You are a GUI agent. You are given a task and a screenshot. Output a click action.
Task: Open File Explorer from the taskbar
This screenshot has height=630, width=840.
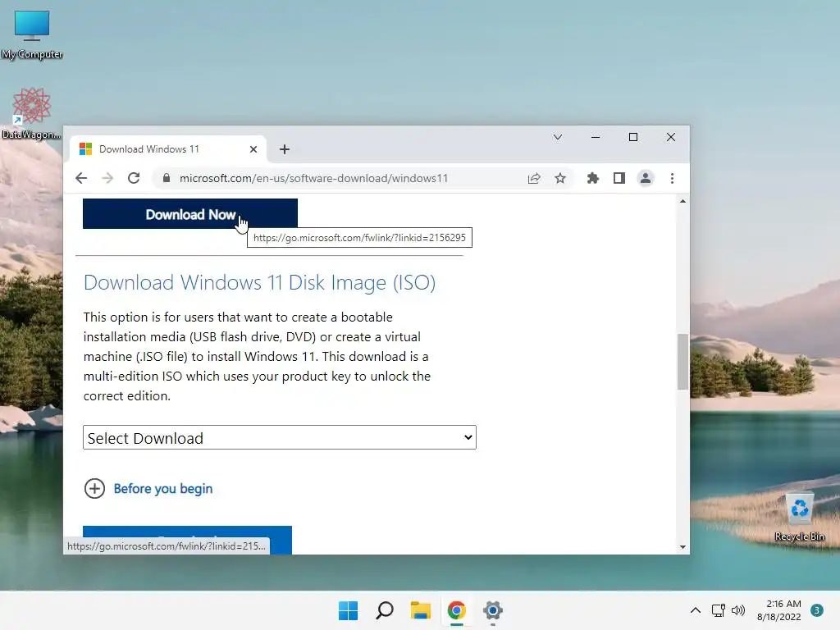pyautogui.click(x=421, y=610)
